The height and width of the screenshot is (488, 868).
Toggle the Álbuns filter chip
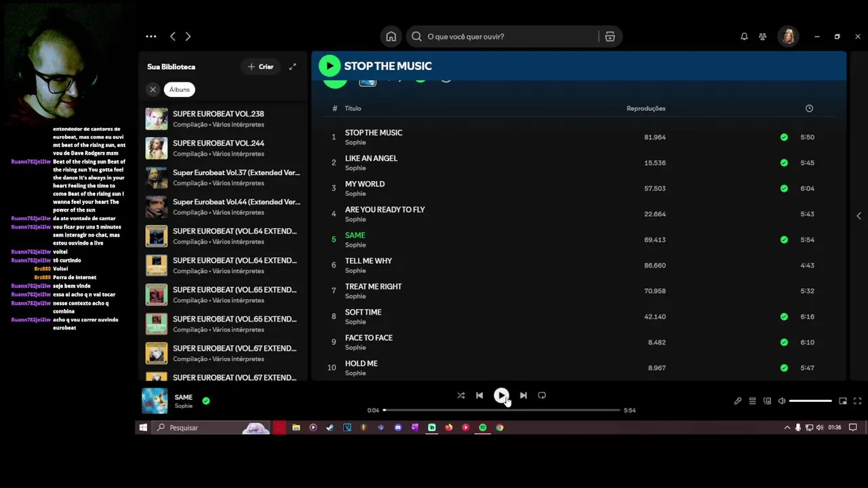coord(179,89)
